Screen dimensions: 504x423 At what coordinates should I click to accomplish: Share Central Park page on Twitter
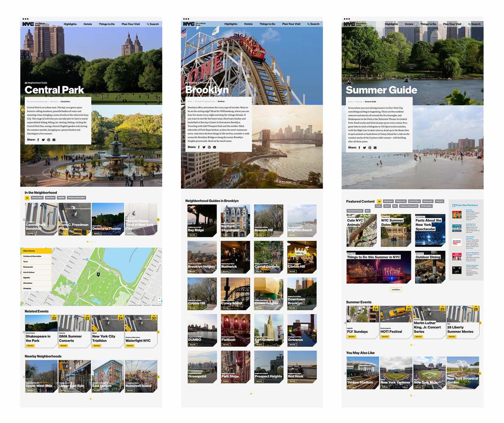(43, 140)
